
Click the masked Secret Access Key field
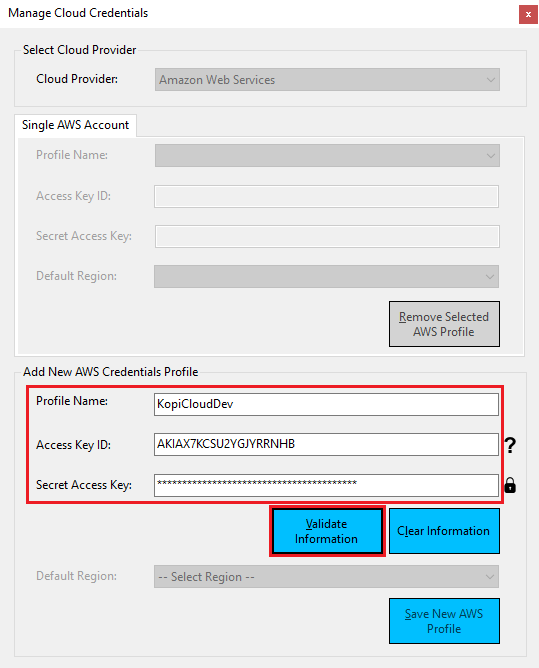[x=326, y=485]
